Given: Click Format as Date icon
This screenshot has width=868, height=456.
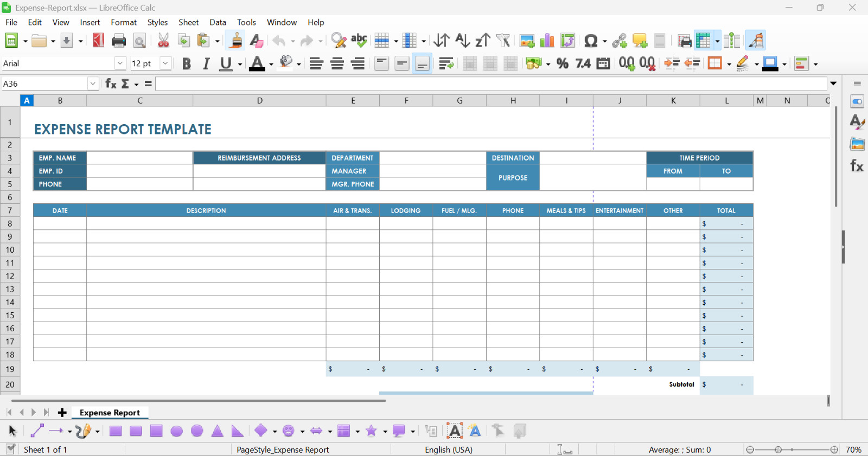Looking at the screenshot, I should pos(603,63).
